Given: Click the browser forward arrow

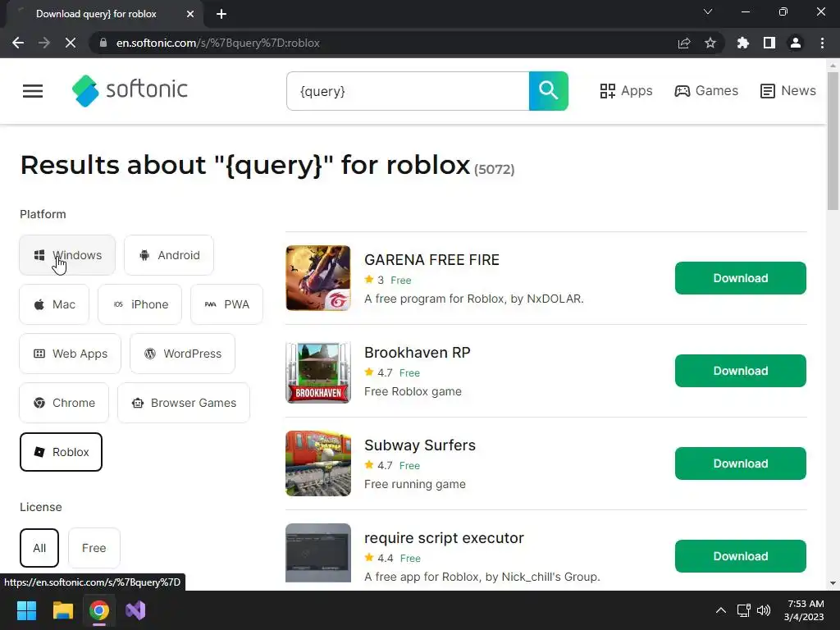Looking at the screenshot, I should [44, 43].
